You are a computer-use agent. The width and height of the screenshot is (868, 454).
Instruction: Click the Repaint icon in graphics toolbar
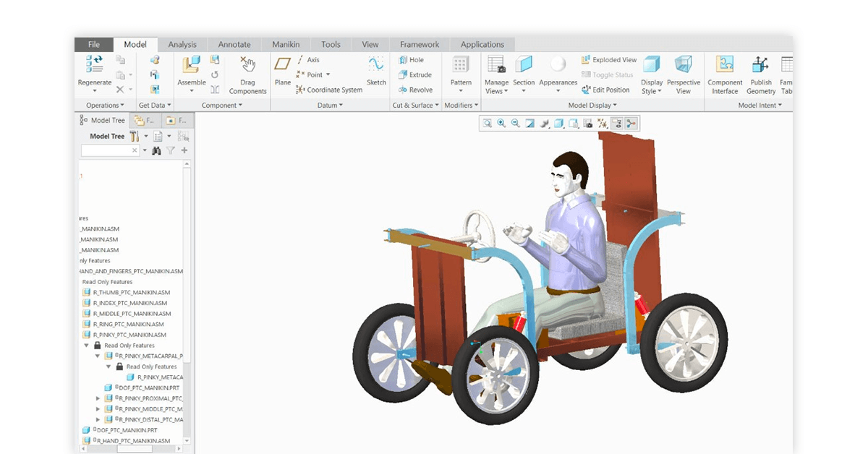tap(530, 124)
